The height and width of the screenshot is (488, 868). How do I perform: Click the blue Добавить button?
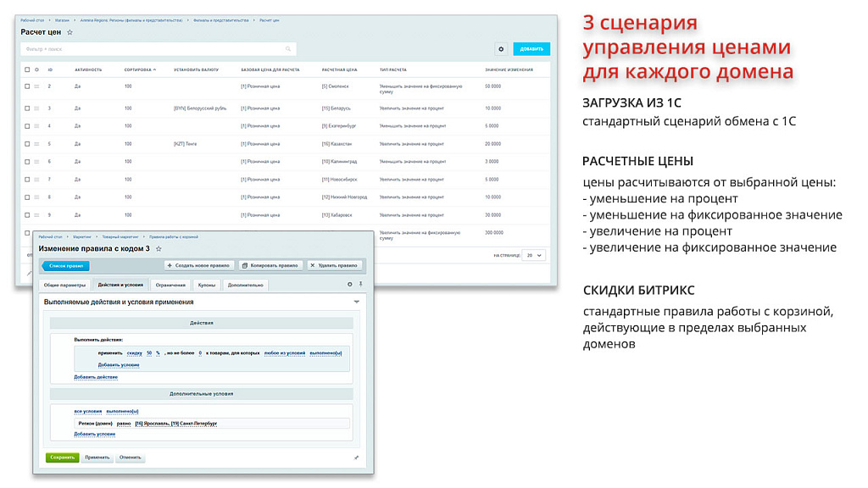point(530,49)
